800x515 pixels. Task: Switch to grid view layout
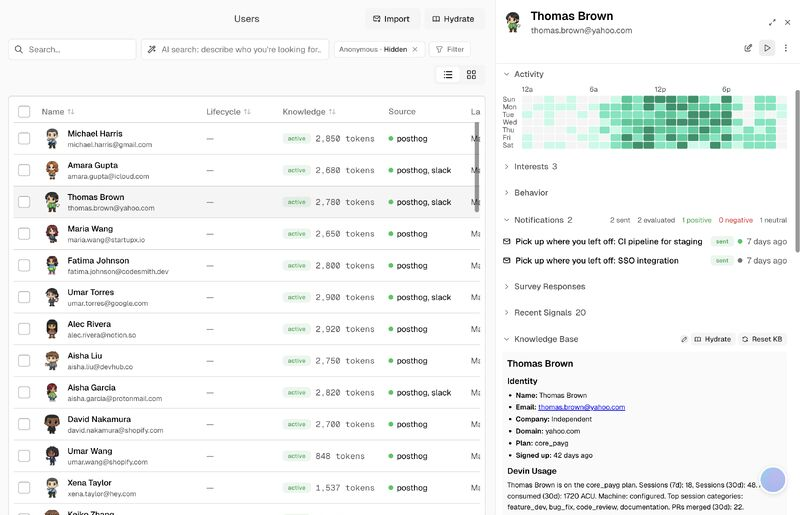click(471, 75)
